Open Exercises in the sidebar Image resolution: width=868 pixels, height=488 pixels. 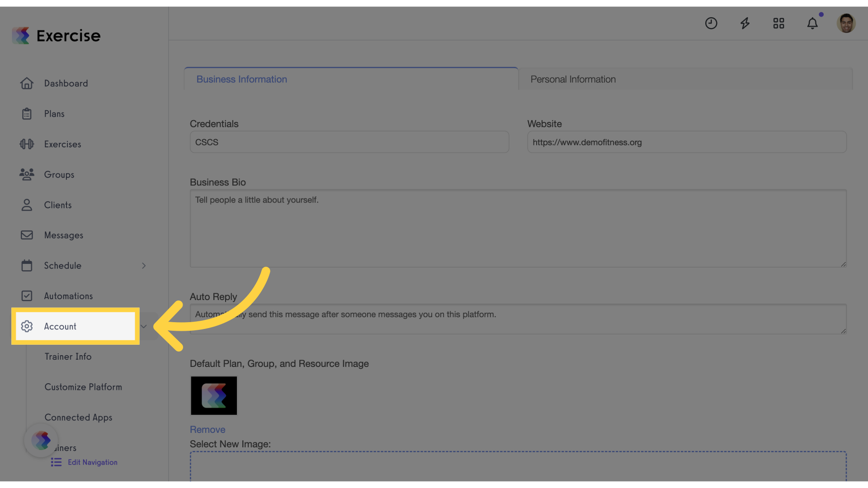[x=62, y=144]
